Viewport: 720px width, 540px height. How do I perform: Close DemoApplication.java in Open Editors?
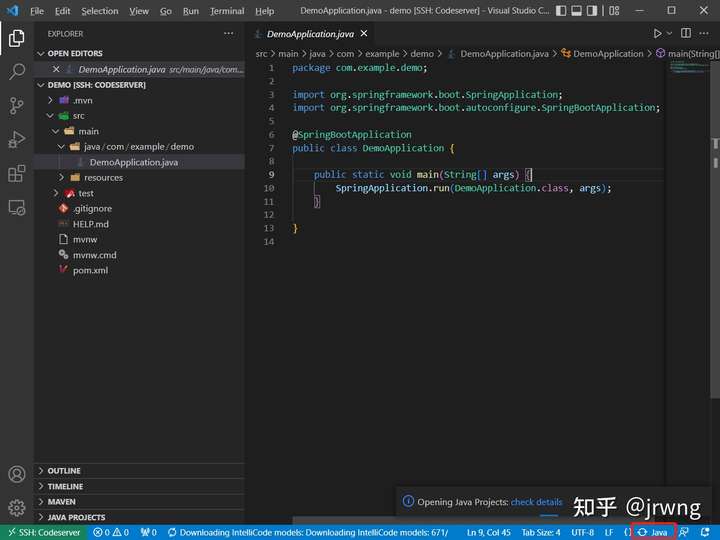[56, 69]
